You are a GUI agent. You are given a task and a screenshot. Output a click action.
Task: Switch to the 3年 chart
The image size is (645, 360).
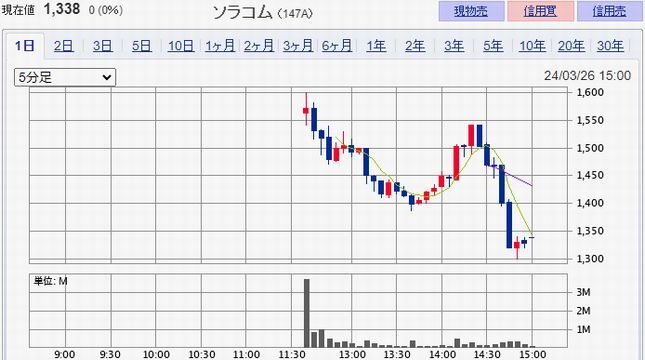click(x=454, y=46)
